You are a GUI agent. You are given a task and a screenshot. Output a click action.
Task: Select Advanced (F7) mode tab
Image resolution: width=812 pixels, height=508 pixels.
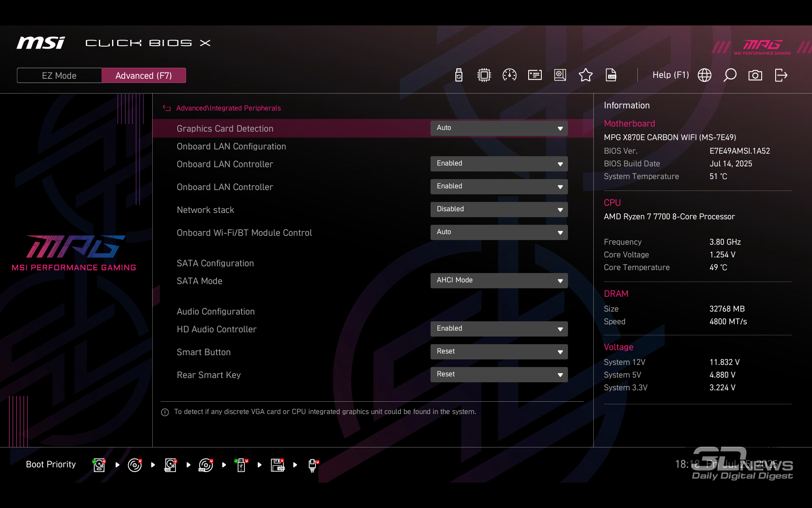tap(144, 75)
